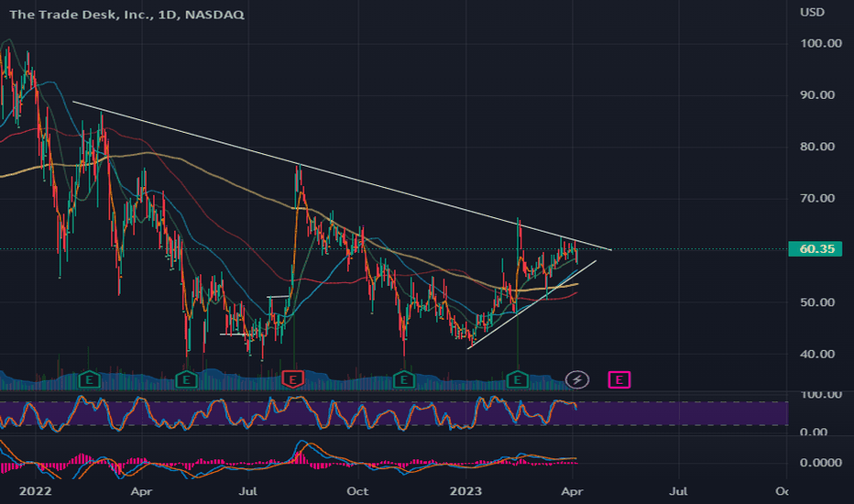Click the 80.00 price axis label
This screenshot has height=504, width=854.
click(x=817, y=147)
